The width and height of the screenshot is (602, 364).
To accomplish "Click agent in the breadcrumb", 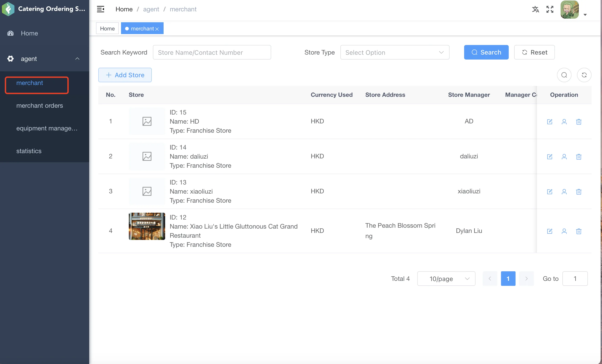I will [x=151, y=9].
